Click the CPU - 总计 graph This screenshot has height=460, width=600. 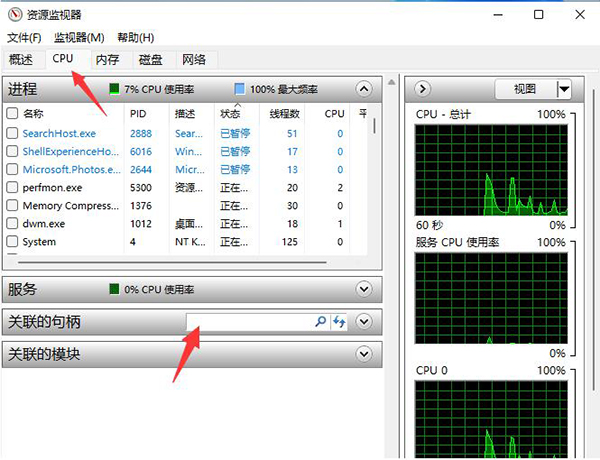(x=491, y=170)
